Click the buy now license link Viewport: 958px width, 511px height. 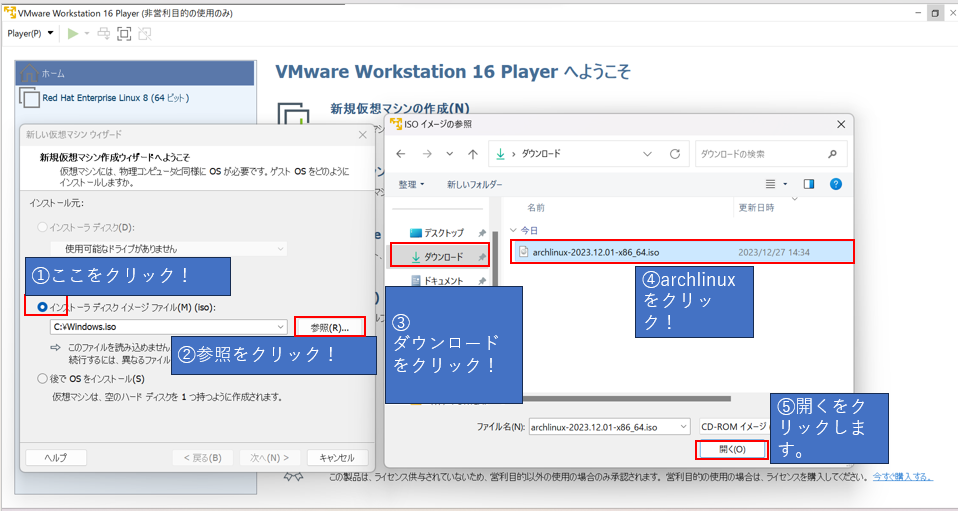click(902, 477)
